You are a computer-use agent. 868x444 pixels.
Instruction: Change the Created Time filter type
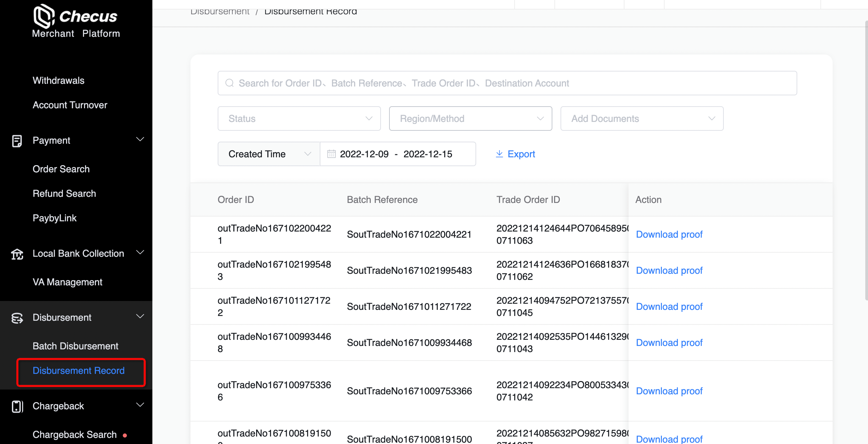tap(269, 154)
